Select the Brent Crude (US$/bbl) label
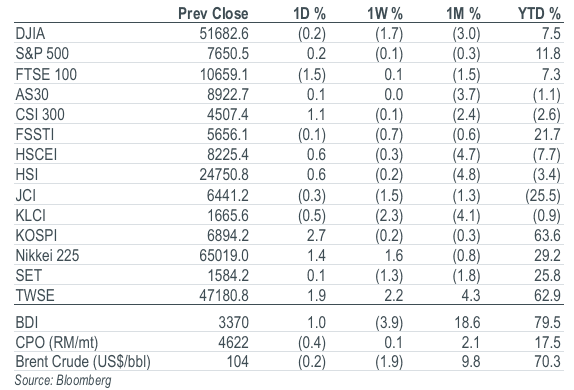The width and height of the screenshot is (574, 390). tap(83, 362)
